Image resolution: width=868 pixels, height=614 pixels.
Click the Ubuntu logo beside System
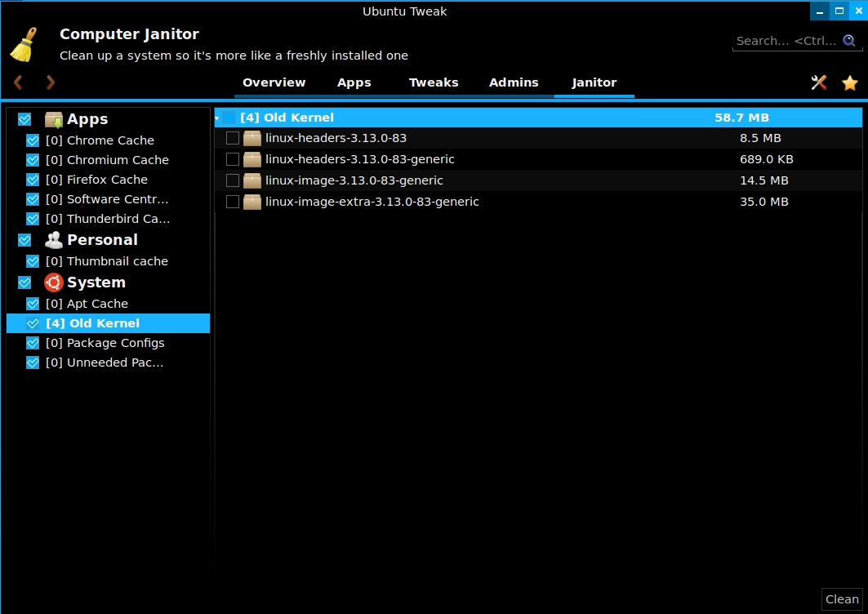point(54,283)
